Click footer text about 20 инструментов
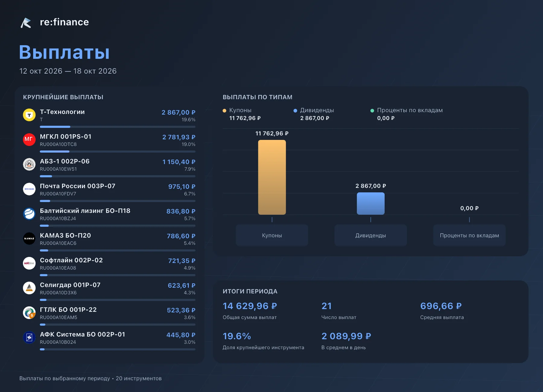The width and height of the screenshot is (543, 392). click(x=91, y=378)
